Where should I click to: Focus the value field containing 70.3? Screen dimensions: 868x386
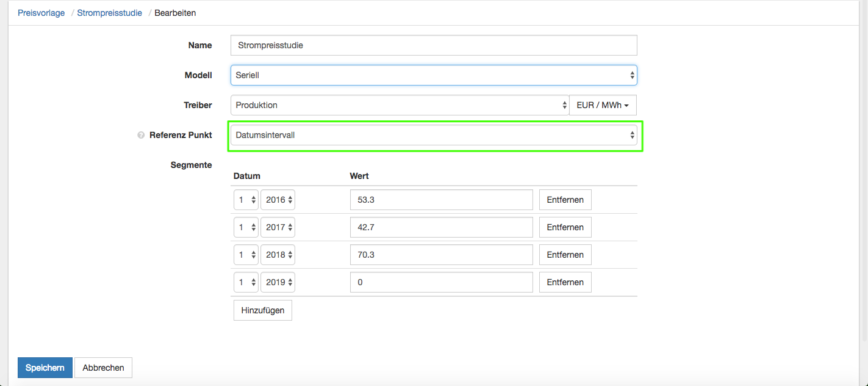(x=442, y=255)
